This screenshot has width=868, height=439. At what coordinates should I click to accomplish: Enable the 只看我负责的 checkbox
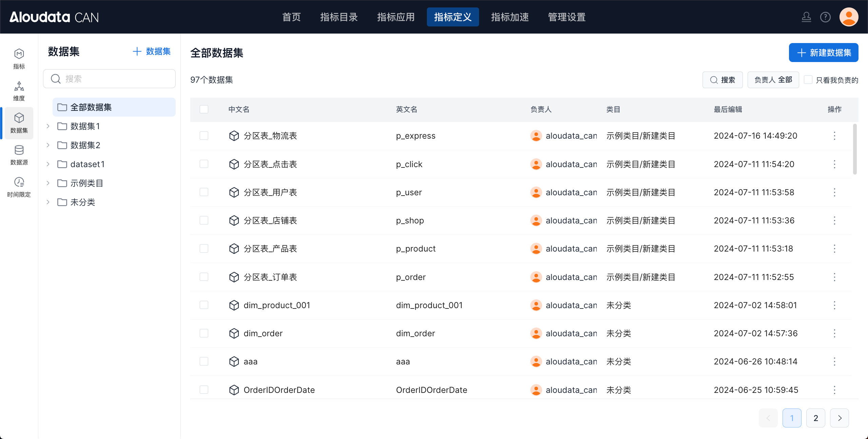coord(808,80)
